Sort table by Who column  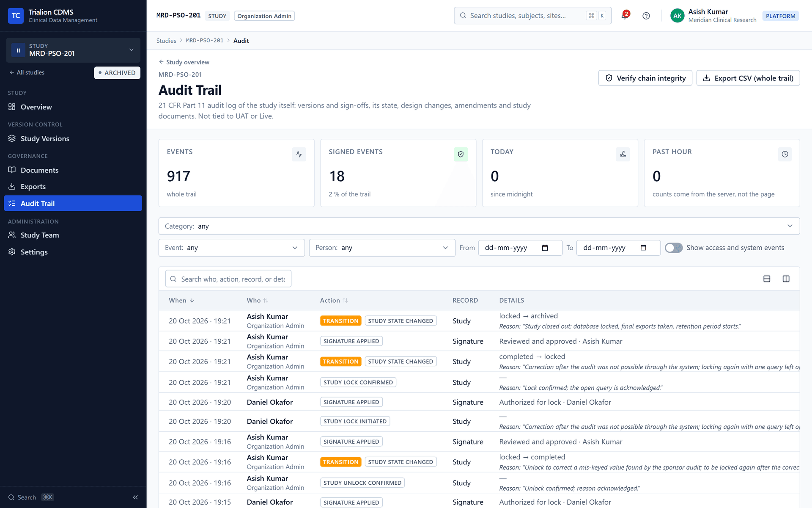(258, 300)
